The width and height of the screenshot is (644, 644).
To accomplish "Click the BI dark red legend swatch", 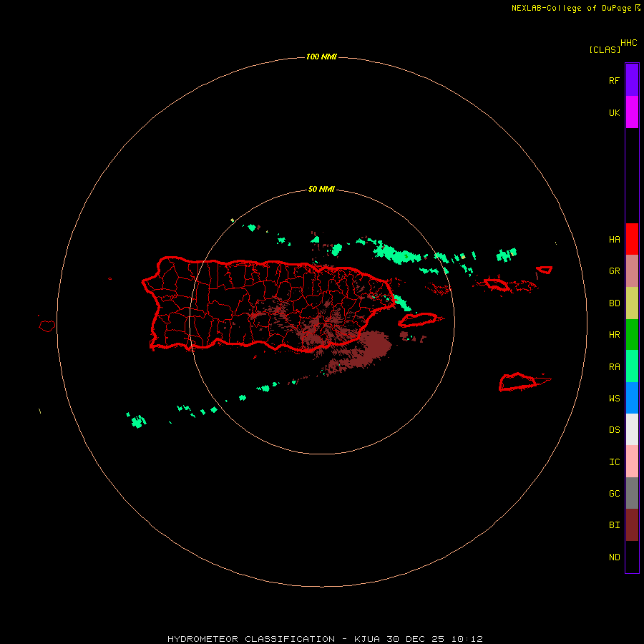I will click(632, 525).
